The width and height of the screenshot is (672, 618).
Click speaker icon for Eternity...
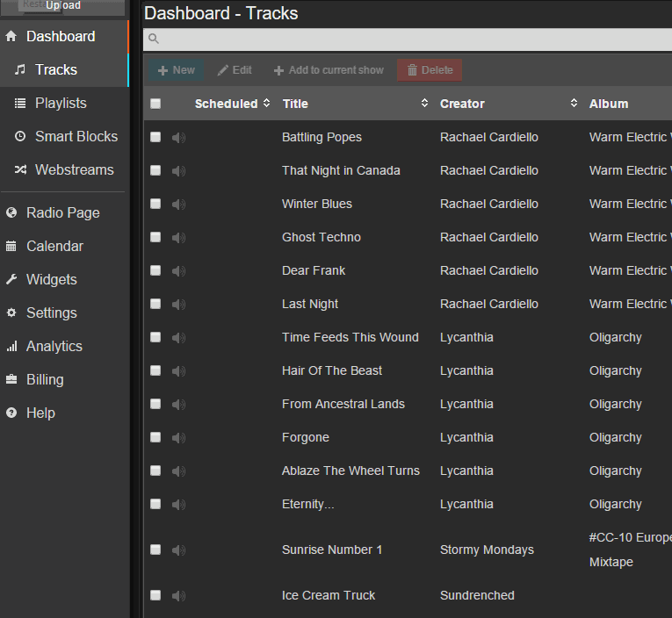(x=178, y=505)
